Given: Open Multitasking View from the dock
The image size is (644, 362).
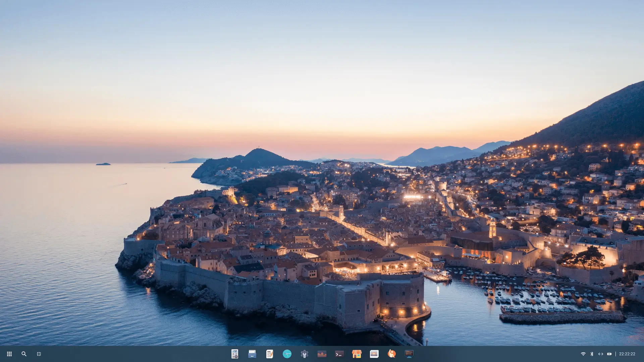Looking at the screenshot, I should click(x=39, y=354).
